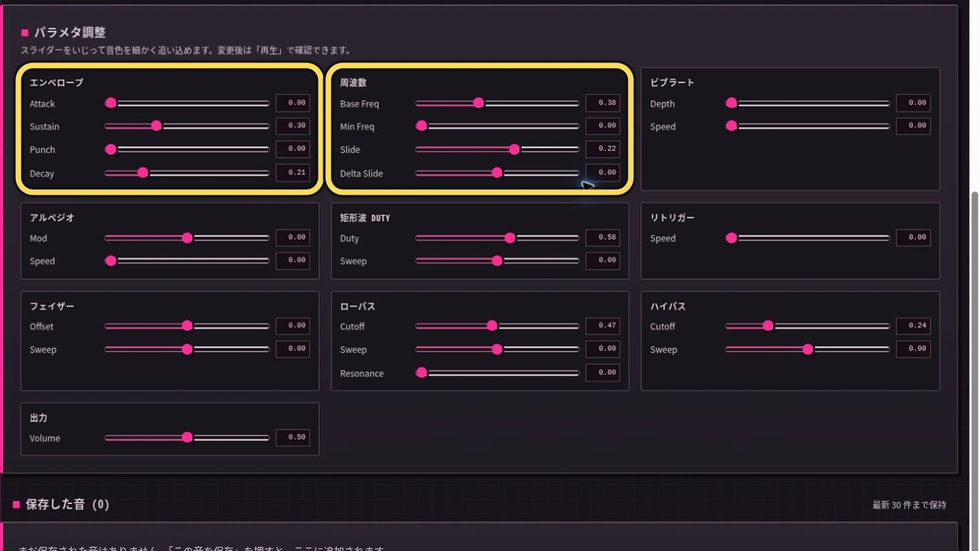
Task: Click the フェイザー Sweep slider handle
Action: coord(187,349)
